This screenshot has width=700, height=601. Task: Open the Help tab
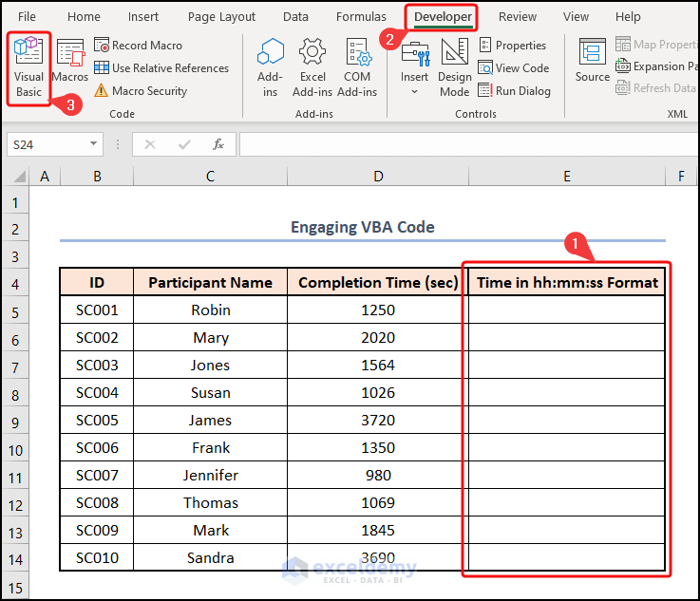[x=628, y=16]
